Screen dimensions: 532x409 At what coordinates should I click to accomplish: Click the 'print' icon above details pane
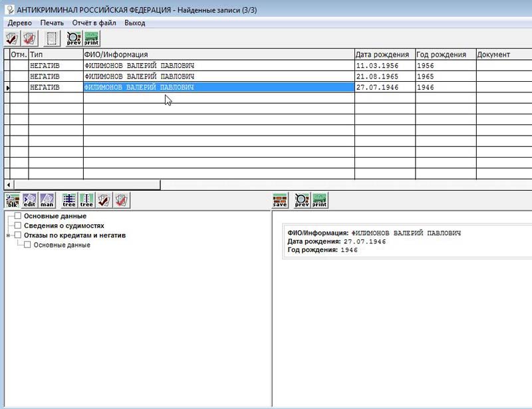pyautogui.click(x=320, y=200)
